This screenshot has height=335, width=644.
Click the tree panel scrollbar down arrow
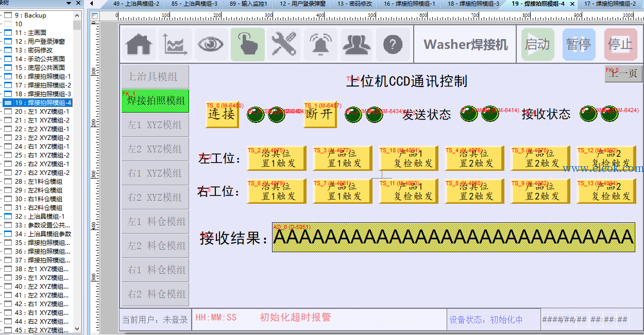point(77,329)
